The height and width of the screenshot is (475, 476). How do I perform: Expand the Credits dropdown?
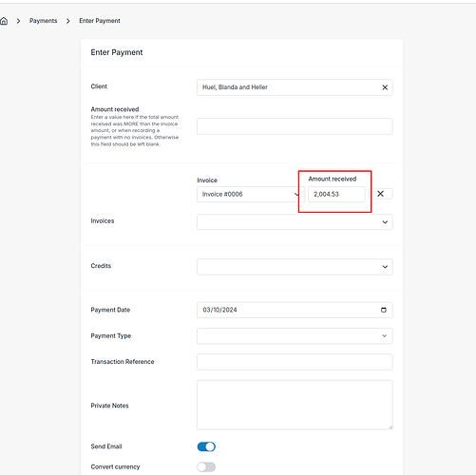click(x=295, y=267)
